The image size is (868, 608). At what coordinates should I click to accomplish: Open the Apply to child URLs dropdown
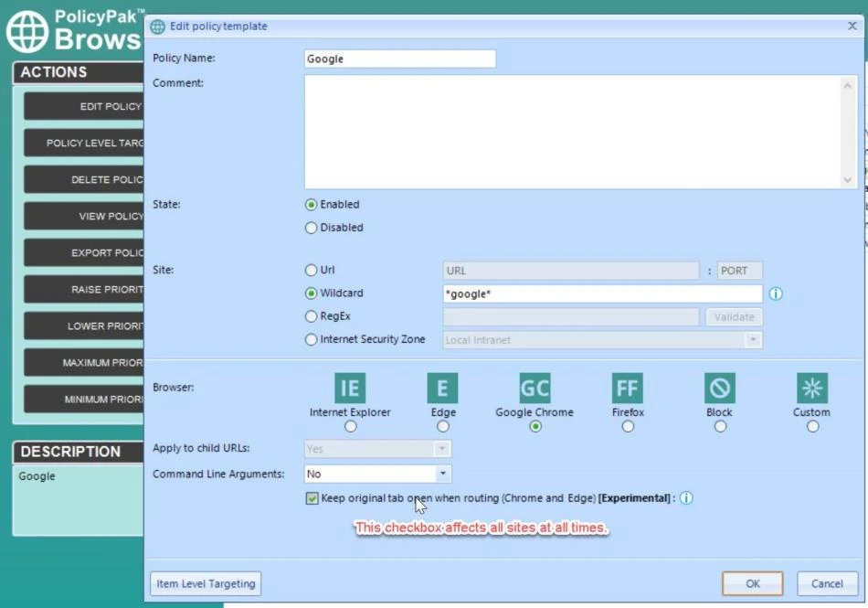tap(443, 449)
